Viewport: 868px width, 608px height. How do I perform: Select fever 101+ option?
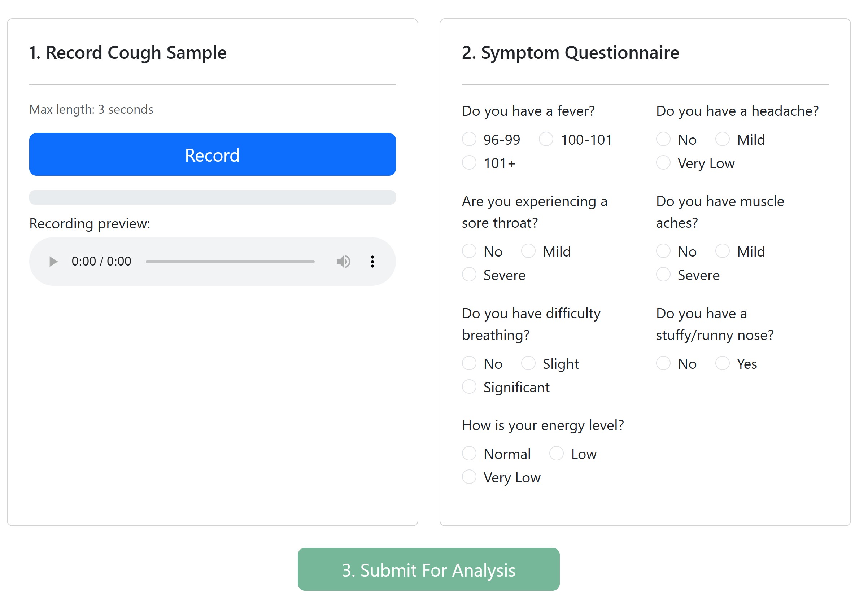(469, 163)
